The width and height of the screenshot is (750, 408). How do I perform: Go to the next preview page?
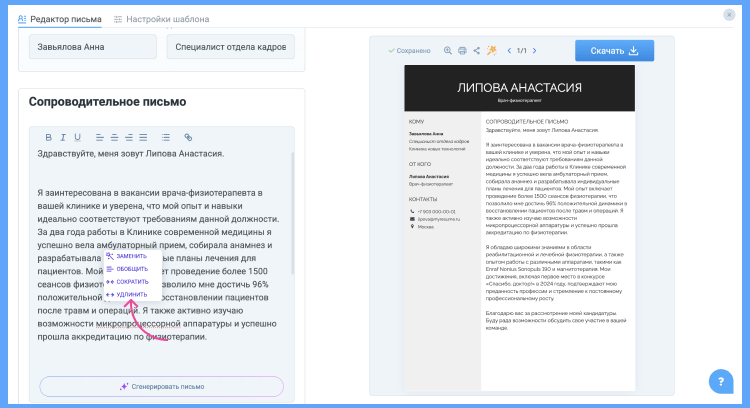tap(537, 50)
